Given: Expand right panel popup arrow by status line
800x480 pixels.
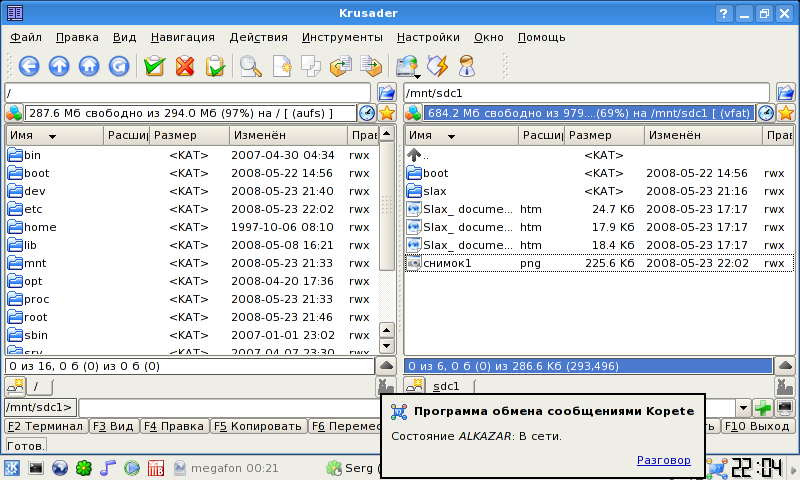Looking at the screenshot, I should pos(785,366).
